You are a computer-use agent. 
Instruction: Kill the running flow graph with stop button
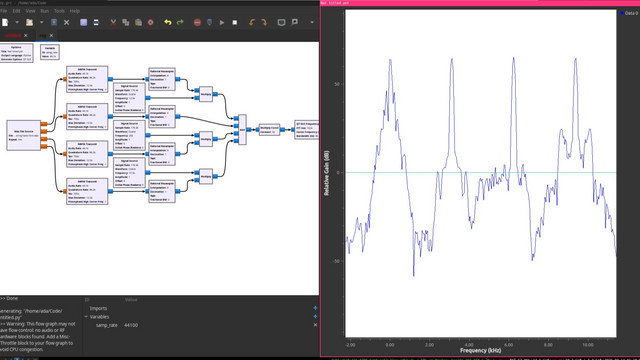point(235,22)
